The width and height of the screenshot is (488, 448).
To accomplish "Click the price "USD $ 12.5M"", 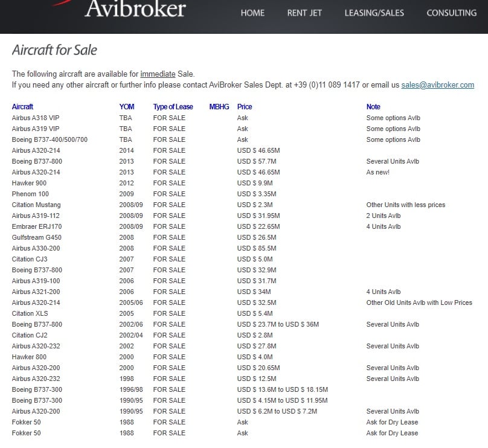I will point(257,379).
